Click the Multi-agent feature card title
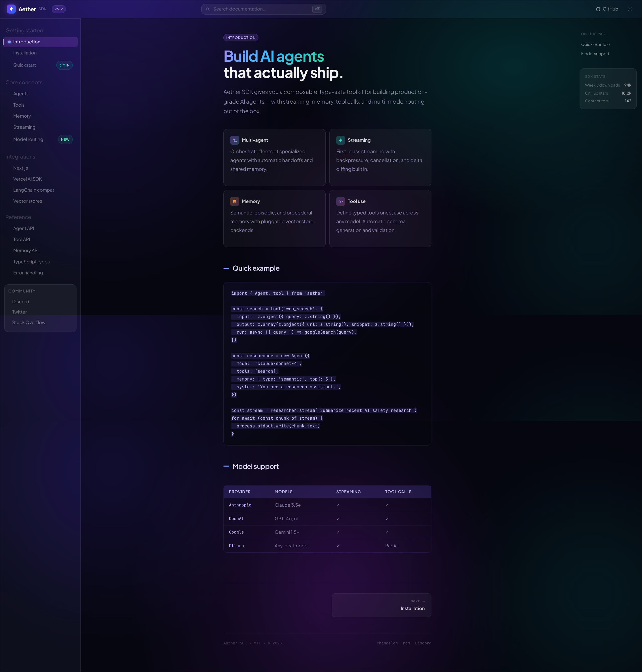 [x=255, y=140]
